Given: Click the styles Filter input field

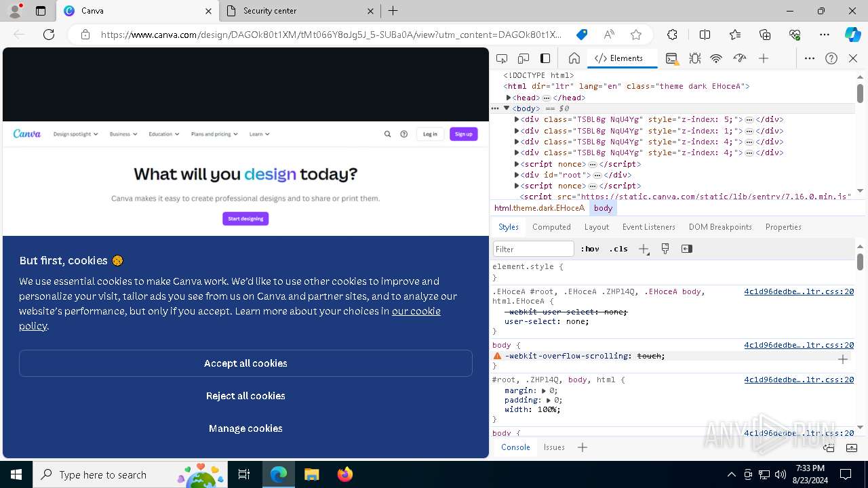Looking at the screenshot, I should (534, 249).
